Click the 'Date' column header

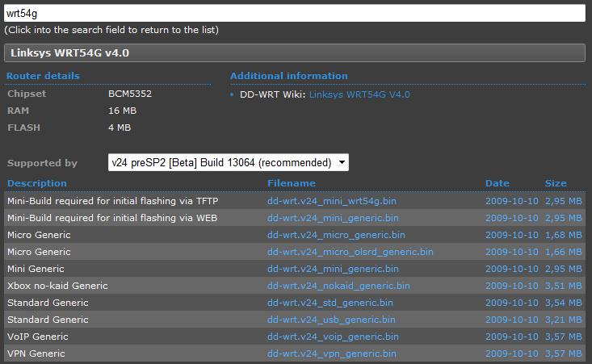tap(498, 183)
